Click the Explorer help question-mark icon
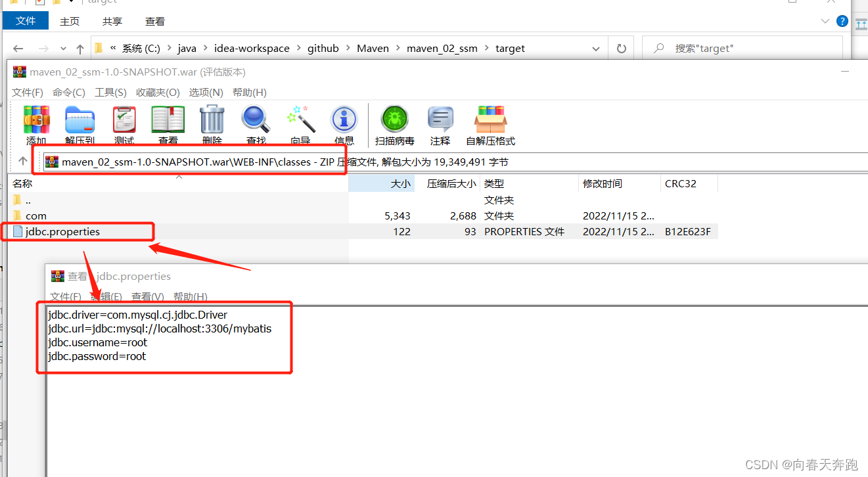 [842, 21]
